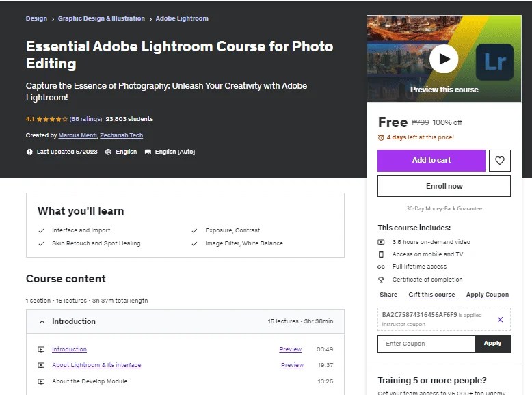Image resolution: width=532 pixels, height=395 pixels.
Task: Click the Introduction section header title
Action: pyautogui.click(x=74, y=321)
